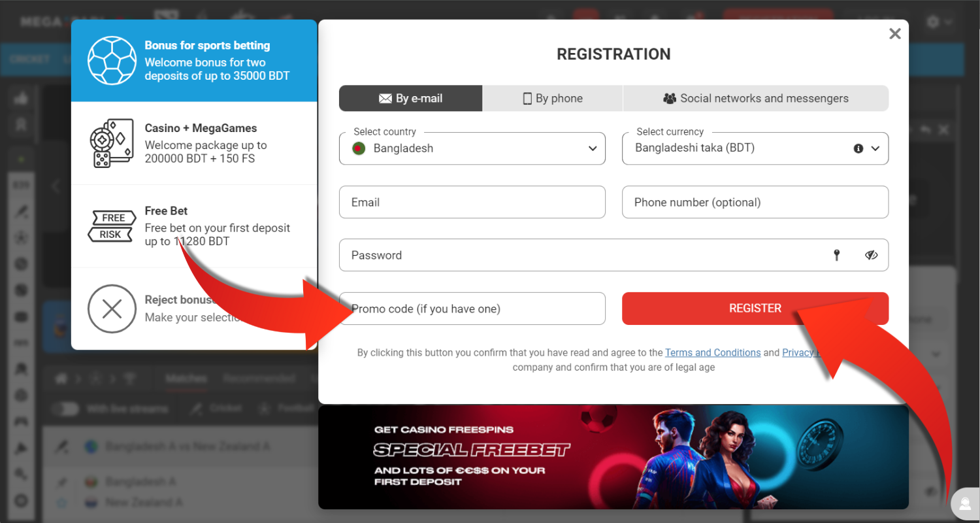
Task: Choose the By e-mail tab
Action: tap(410, 99)
